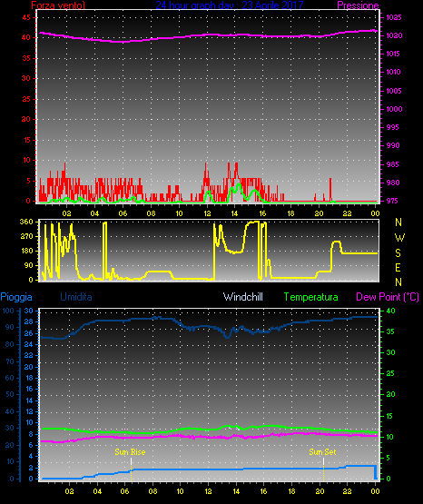Click the Umidita legend label
The image size is (423, 504).
tap(76, 297)
